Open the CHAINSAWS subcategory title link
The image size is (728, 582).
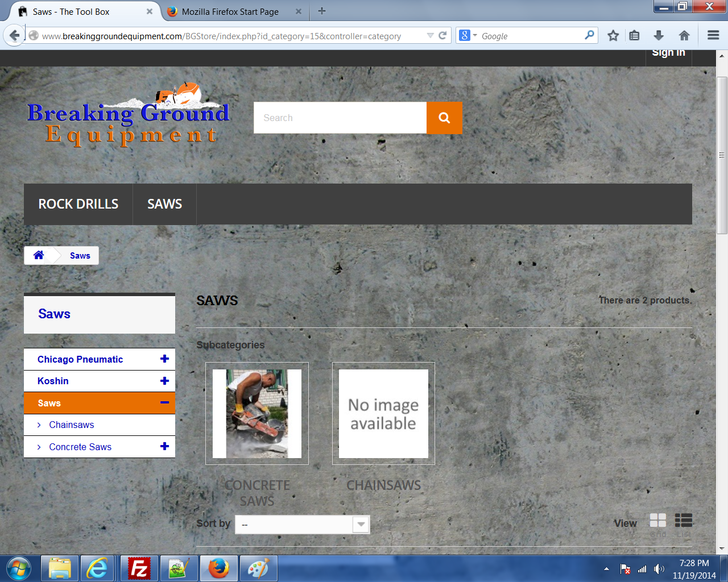tap(384, 485)
